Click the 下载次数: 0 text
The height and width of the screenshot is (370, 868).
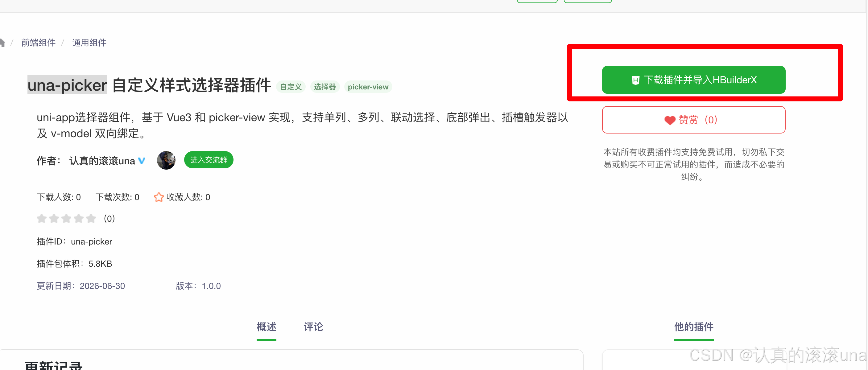[x=117, y=197]
